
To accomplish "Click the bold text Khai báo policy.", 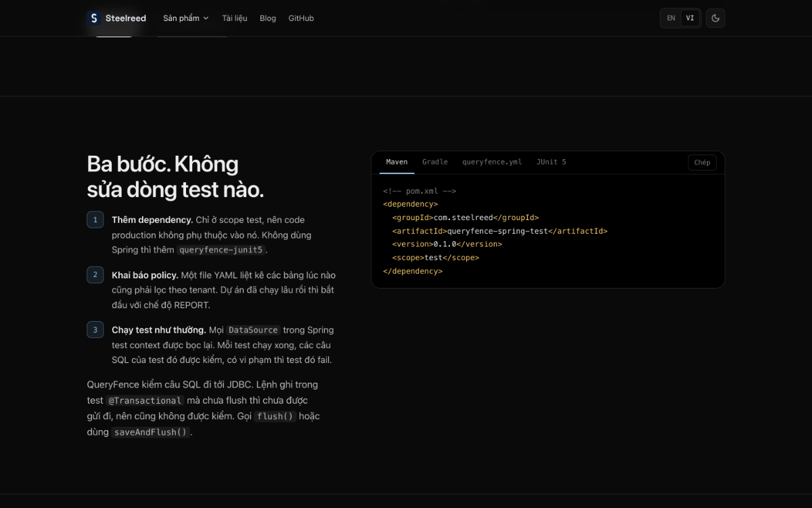I will pos(145,275).
